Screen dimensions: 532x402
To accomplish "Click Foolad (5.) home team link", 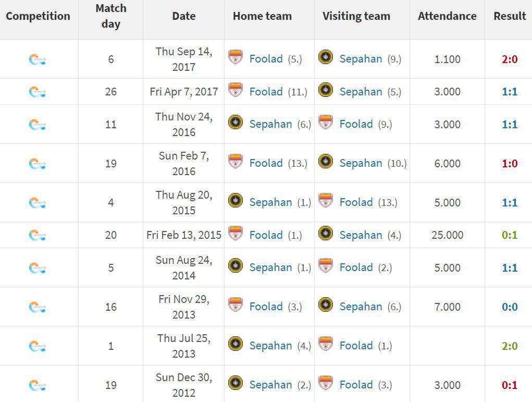I will pos(266,59).
